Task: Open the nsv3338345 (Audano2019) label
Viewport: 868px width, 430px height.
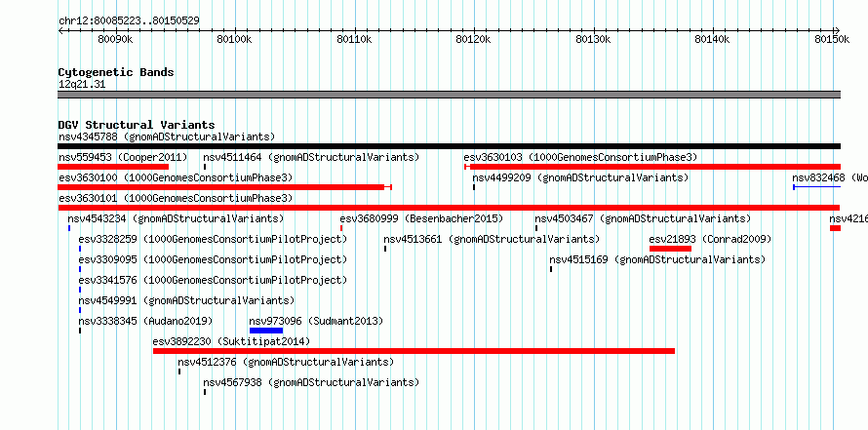Action: click(145, 321)
